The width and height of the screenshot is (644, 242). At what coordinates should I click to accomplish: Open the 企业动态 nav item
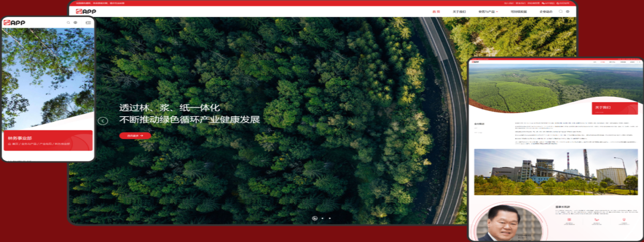pos(546,12)
